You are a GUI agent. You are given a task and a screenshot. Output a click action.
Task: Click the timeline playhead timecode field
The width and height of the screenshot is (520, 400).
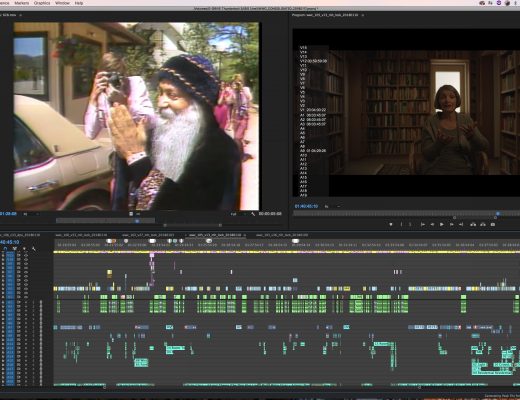9,242
